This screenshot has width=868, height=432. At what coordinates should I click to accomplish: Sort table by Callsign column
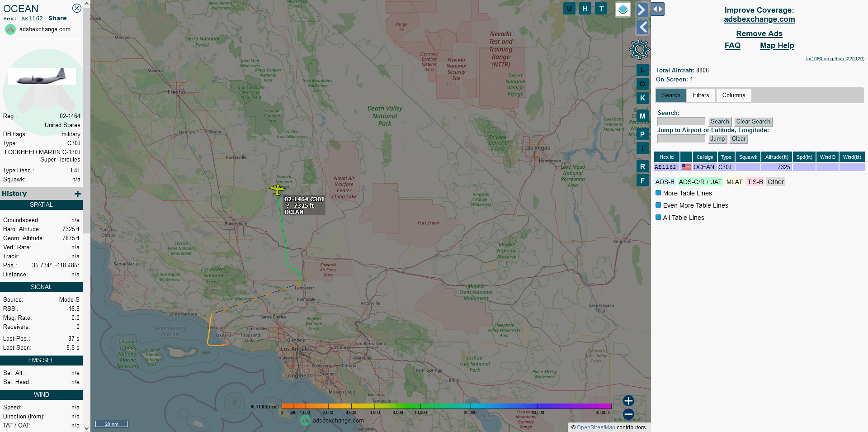click(x=705, y=157)
